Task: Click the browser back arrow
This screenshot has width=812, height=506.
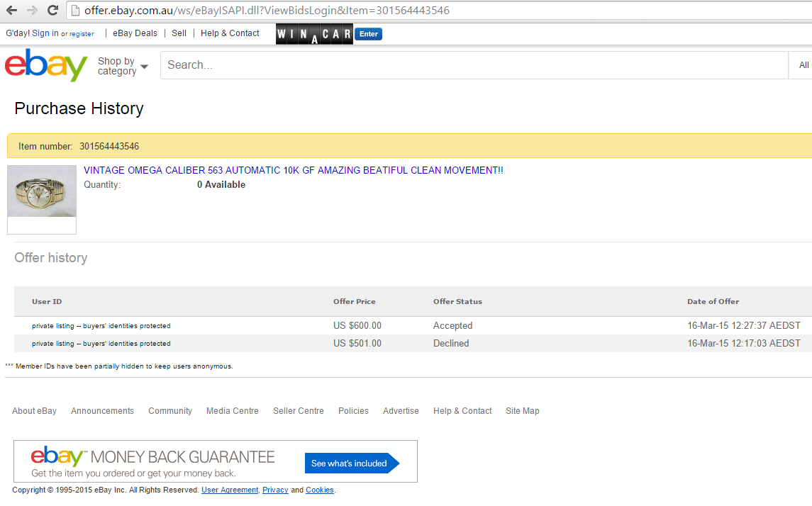Action: coord(11,11)
